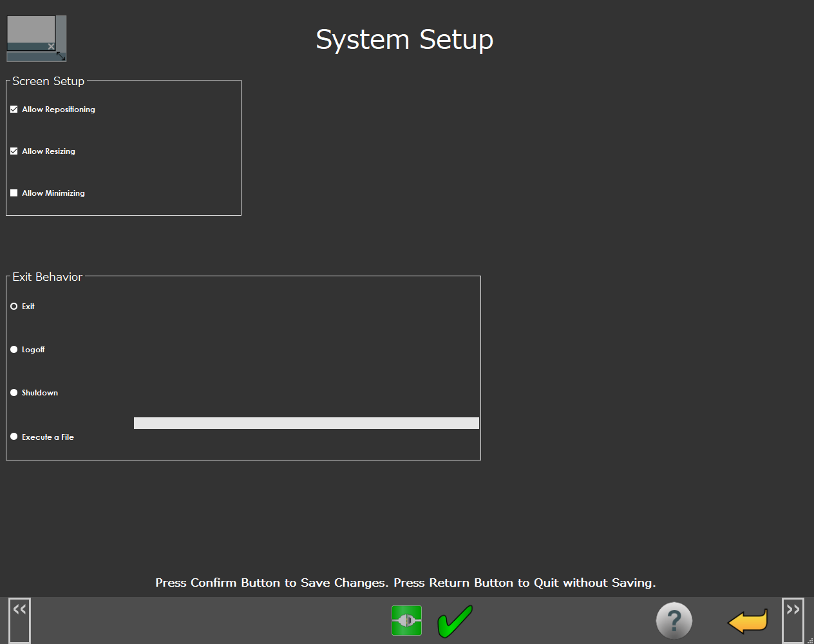Disable the Allow Repositioning checkbox
The height and width of the screenshot is (644, 814).
tap(14, 109)
